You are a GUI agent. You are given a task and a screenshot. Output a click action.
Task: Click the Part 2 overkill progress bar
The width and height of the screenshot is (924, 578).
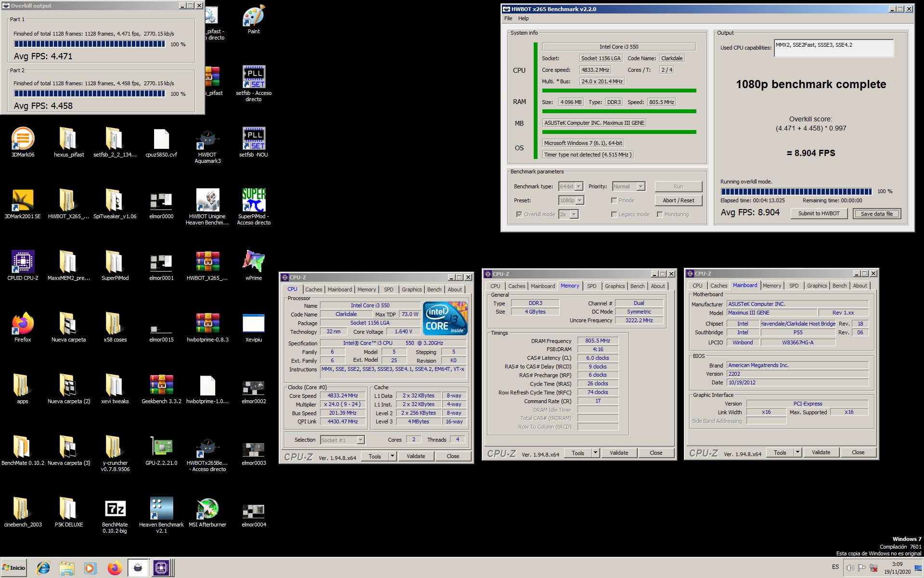point(90,93)
